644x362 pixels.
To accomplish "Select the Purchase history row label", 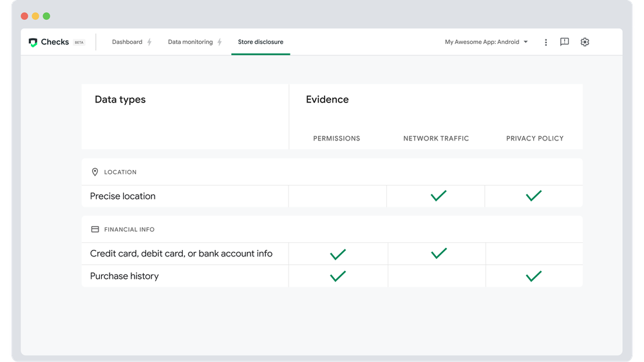I will 124,276.
